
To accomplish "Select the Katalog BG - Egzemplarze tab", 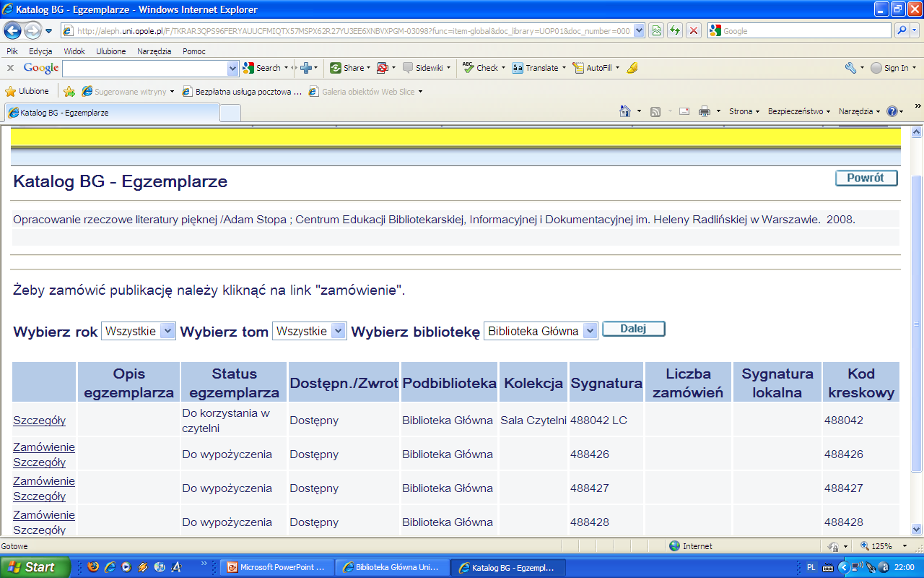I will [x=111, y=113].
